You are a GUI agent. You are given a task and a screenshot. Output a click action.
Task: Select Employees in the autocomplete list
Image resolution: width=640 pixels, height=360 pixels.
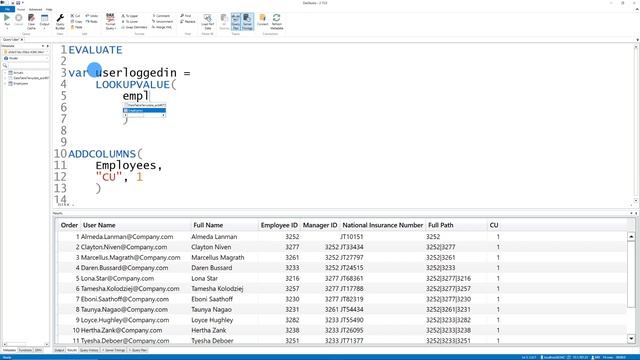[x=144, y=110]
